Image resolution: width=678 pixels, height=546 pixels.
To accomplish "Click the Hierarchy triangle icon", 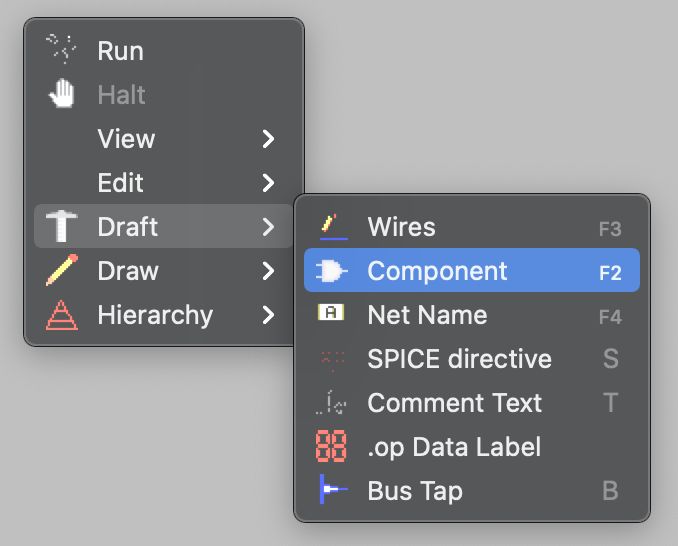I will pos(62,315).
